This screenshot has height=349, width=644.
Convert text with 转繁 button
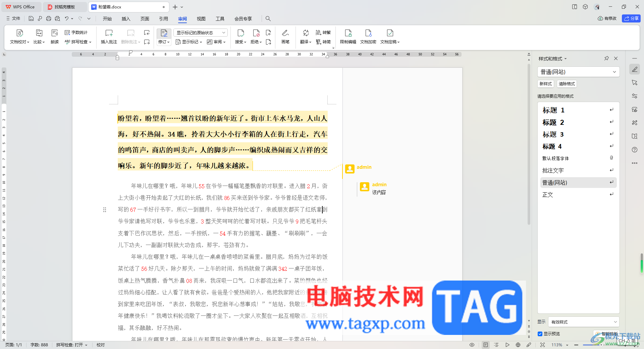click(323, 33)
